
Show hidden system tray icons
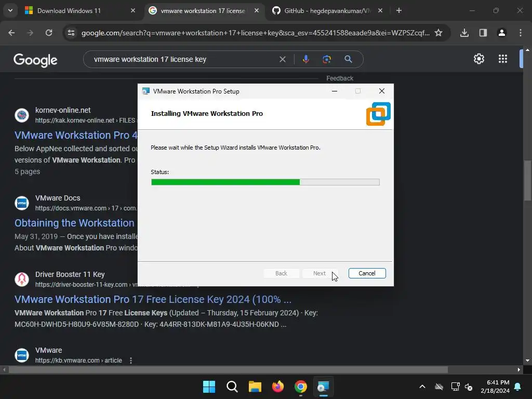pos(422,387)
